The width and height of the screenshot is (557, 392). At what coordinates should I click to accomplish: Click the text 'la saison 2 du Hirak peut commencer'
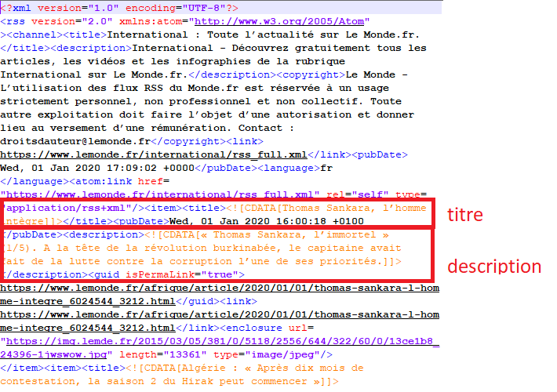(198, 381)
